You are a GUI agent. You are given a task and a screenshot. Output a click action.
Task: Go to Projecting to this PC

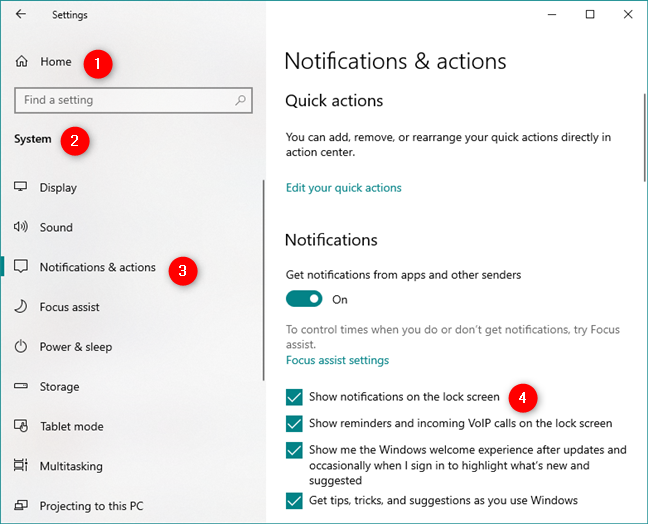91,506
